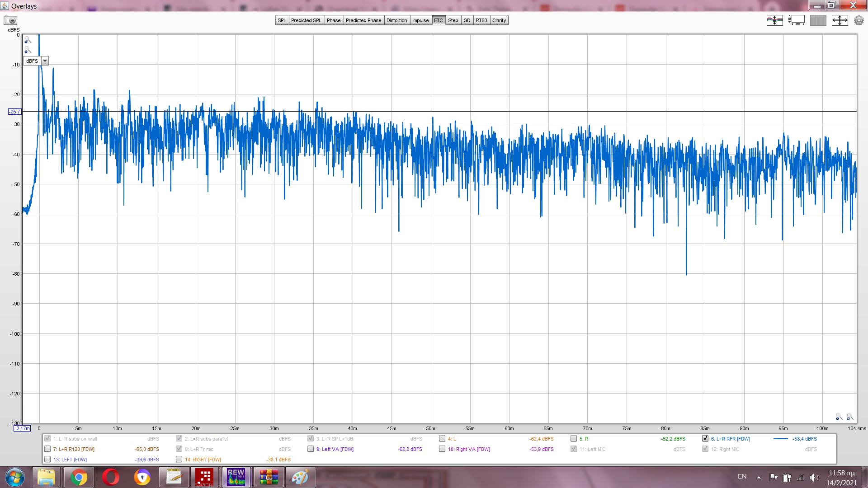Uncheck the 6: L+R RFR [FDW] trace

705,438
